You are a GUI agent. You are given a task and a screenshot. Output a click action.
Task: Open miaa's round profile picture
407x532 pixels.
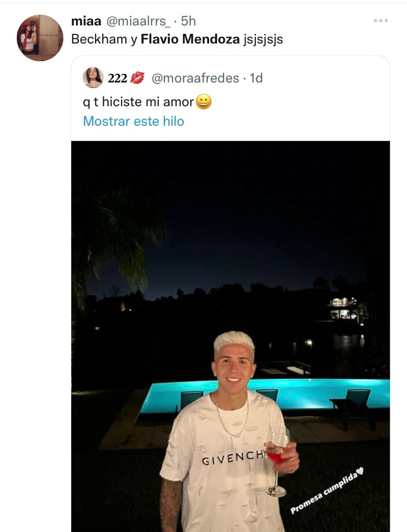[x=40, y=38]
